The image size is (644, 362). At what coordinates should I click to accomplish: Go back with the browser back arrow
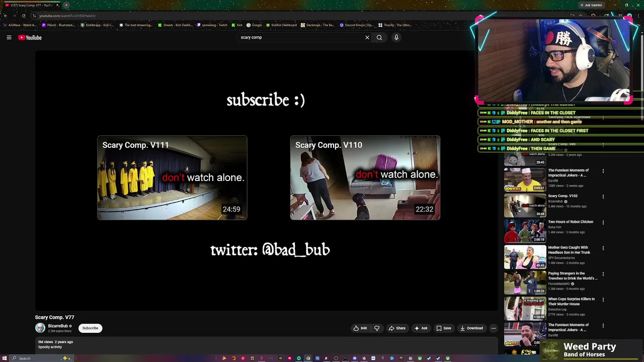point(5,16)
